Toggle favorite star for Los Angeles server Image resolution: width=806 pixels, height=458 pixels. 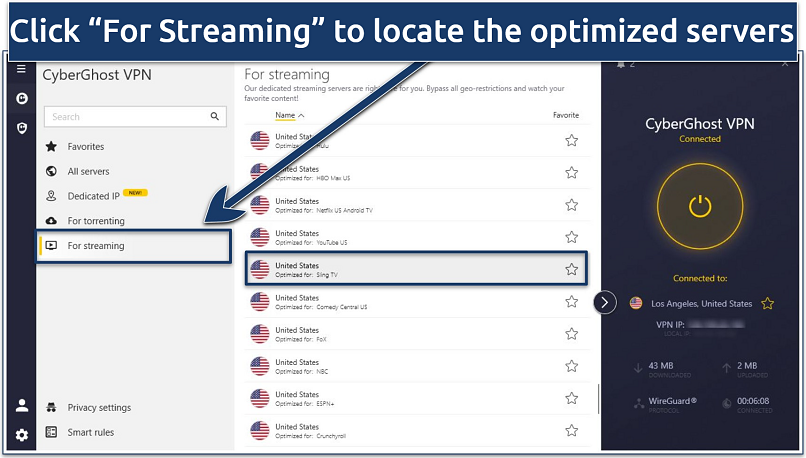click(768, 303)
